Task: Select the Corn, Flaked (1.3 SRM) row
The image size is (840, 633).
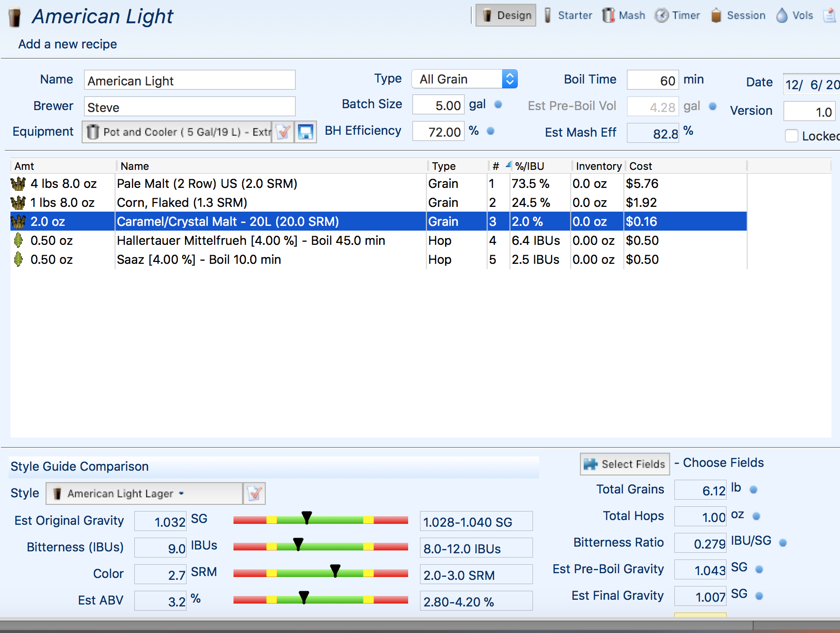Action: tap(379, 203)
